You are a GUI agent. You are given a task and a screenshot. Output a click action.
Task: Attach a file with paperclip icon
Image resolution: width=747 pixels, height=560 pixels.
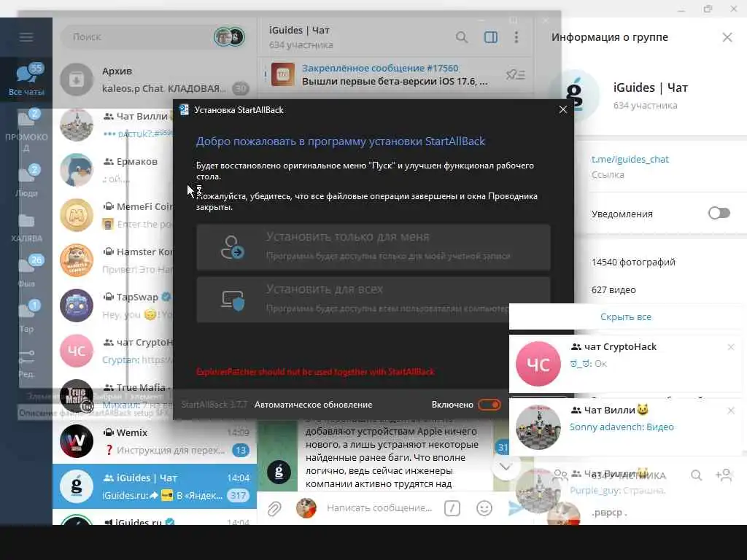point(274,508)
